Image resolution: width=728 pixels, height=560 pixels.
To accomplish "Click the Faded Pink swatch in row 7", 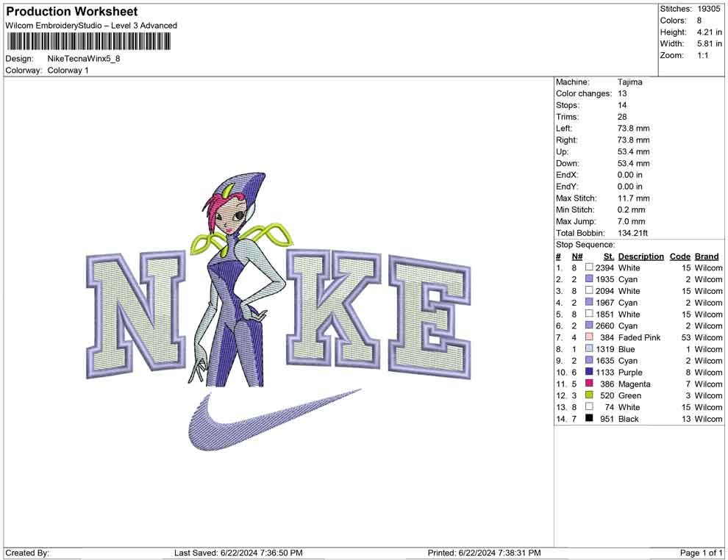I will click(x=589, y=337).
